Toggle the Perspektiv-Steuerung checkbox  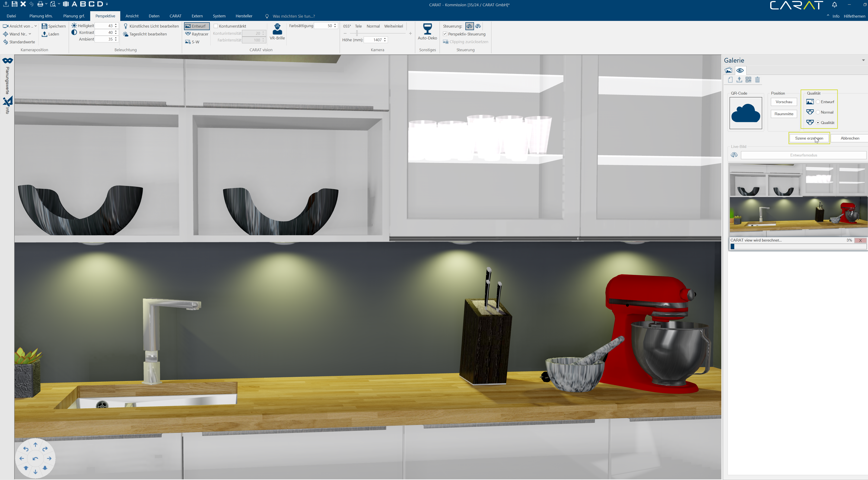(x=445, y=34)
